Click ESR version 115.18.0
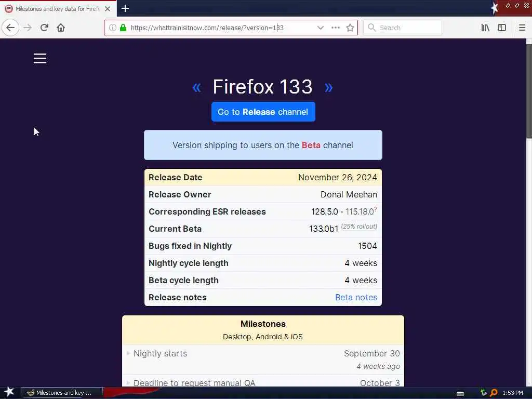This screenshot has height=399, width=532. tap(360, 212)
